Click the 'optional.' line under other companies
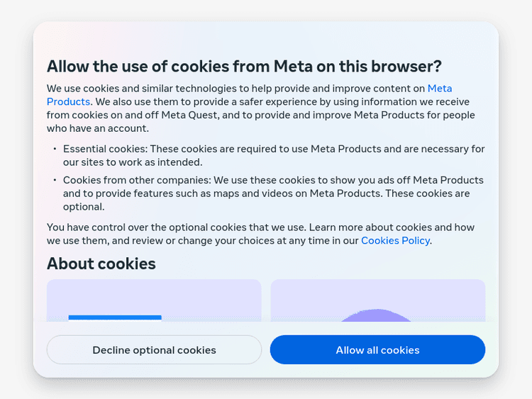Screen dimensions: 532x399 pyautogui.click(x=84, y=207)
